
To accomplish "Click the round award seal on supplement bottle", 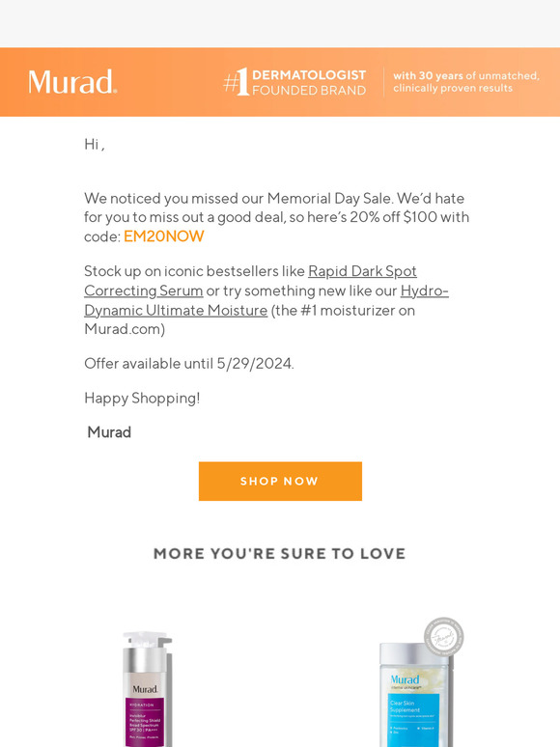I will tap(444, 637).
